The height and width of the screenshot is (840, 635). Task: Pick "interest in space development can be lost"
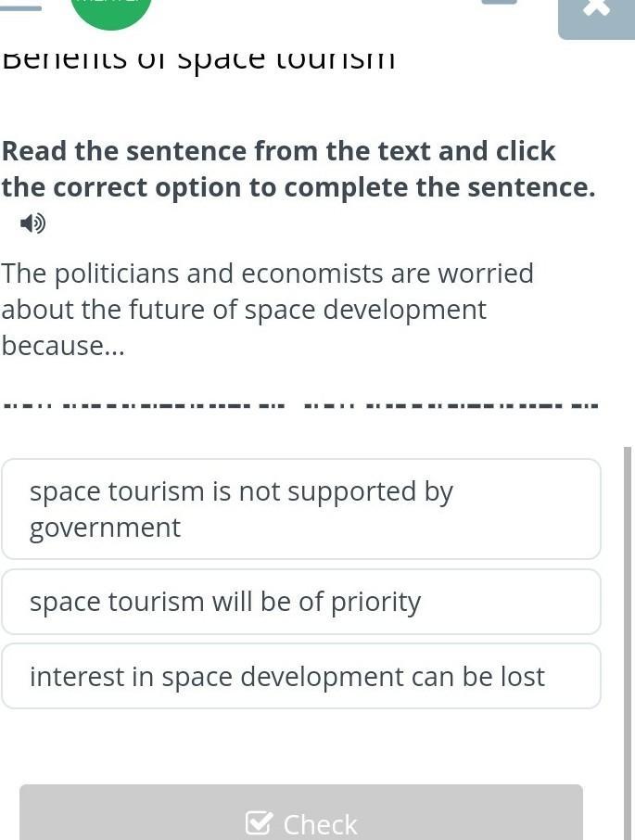coord(301,676)
